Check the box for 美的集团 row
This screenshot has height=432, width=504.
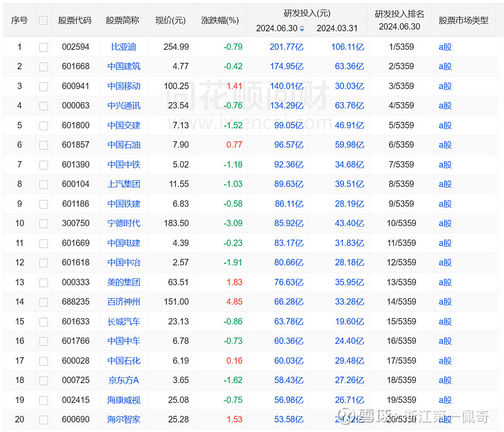43,283
